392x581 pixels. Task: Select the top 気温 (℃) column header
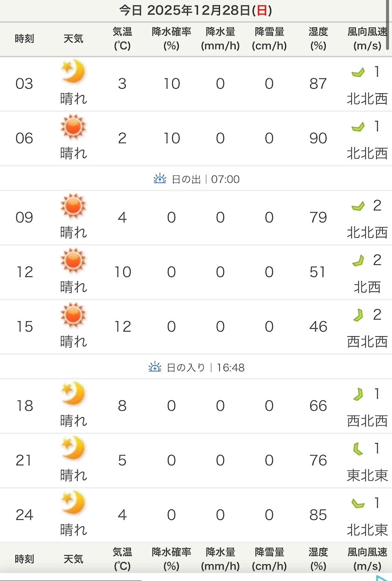tap(122, 39)
